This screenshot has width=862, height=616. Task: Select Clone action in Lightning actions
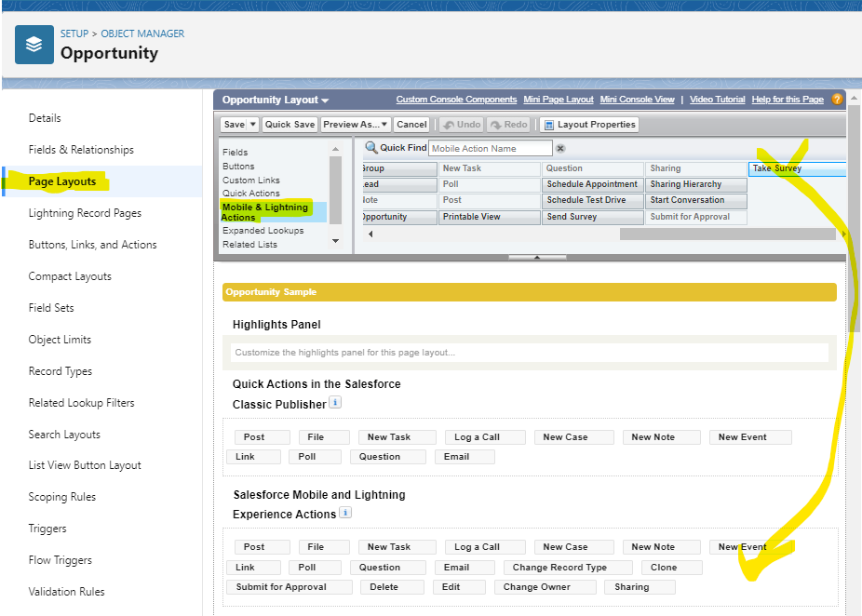[671, 567]
